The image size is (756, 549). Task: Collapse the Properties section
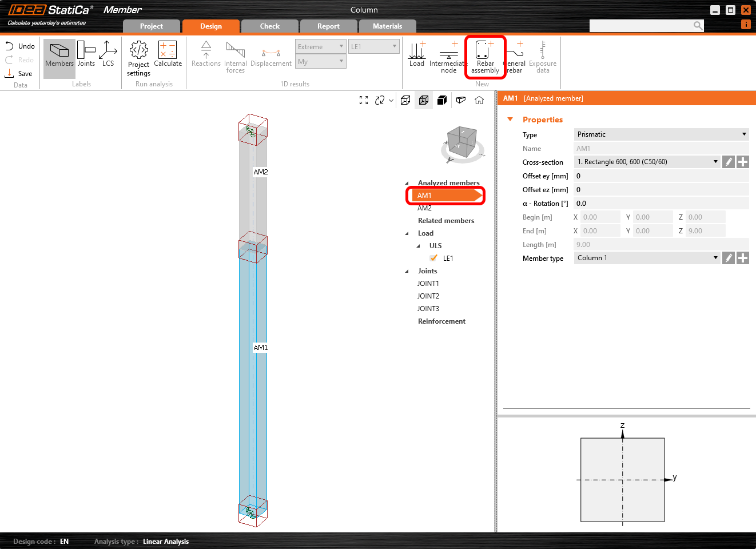point(510,120)
